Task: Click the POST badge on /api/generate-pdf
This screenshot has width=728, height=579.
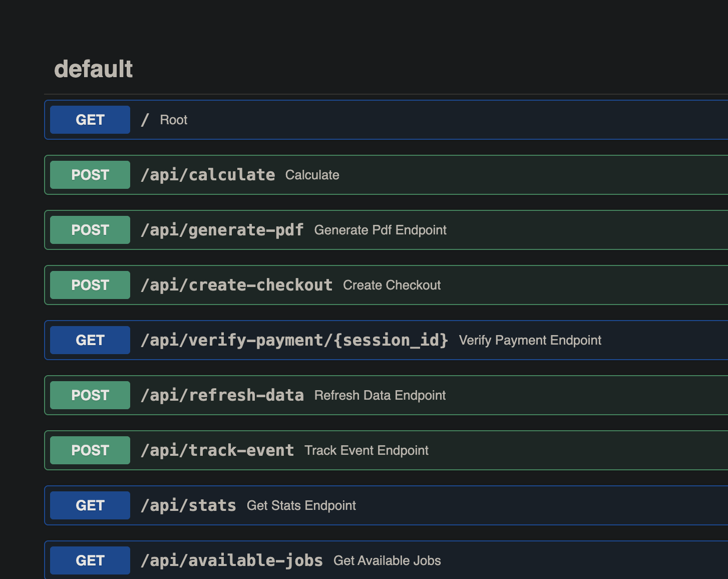Action: [x=90, y=229]
